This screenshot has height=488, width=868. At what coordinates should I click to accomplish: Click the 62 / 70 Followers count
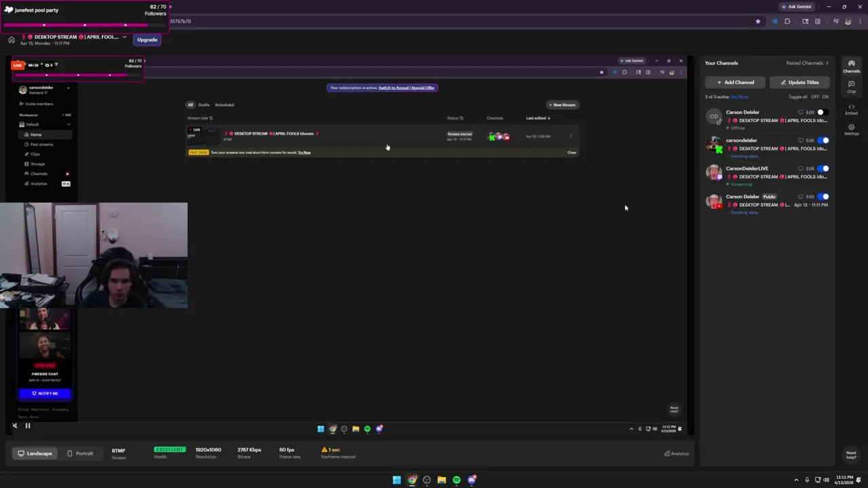[x=155, y=10]
